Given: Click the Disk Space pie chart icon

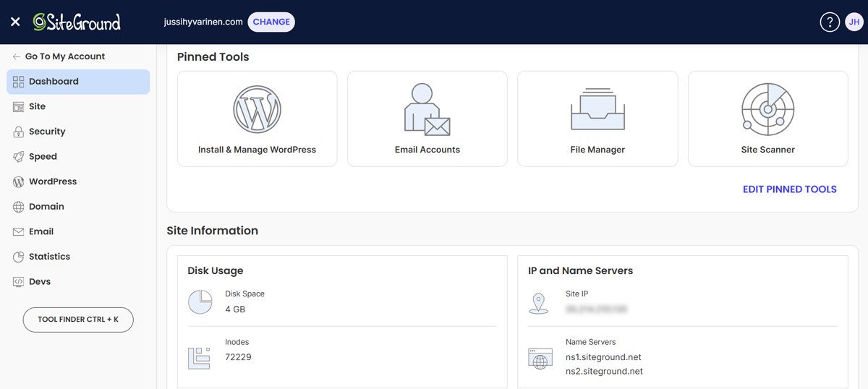Looking at the screenshot, I should coord(200,302).
